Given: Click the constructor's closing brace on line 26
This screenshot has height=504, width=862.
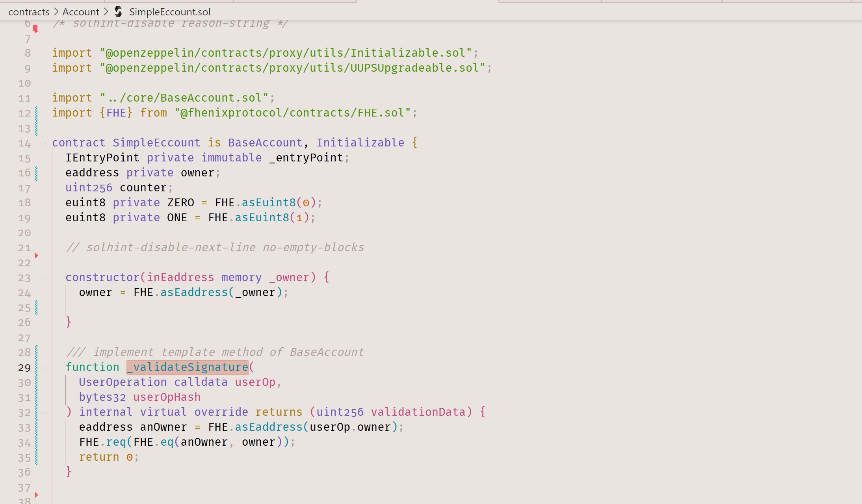Looking at the screenshot, I should [69, 322].
